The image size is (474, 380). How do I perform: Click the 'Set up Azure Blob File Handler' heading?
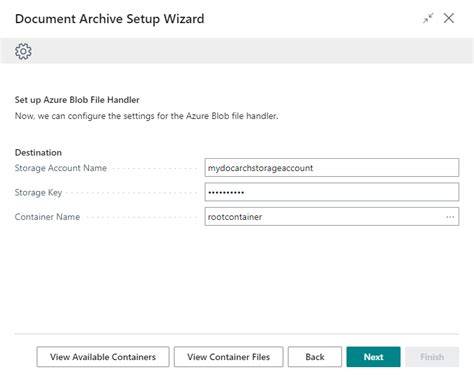pos(77,100)
